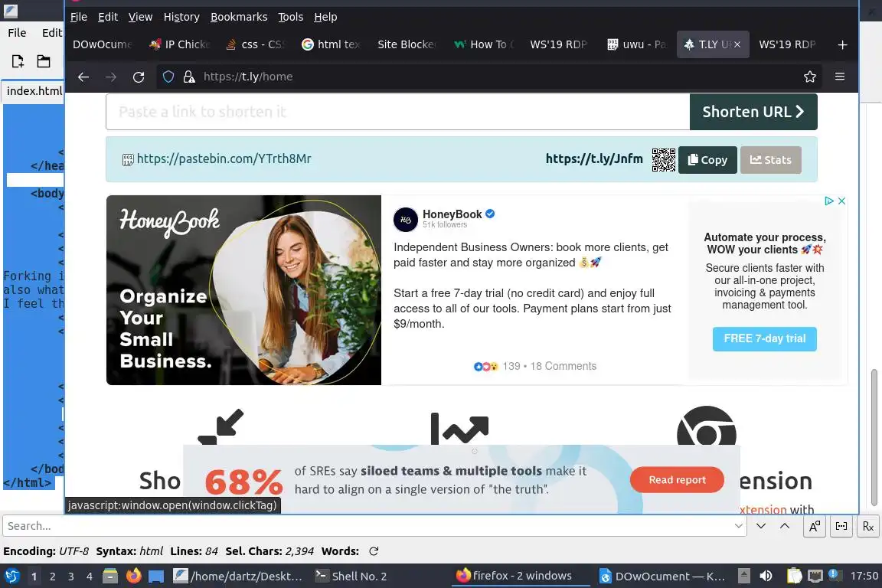Switch to virtual desktop 2

52,577
